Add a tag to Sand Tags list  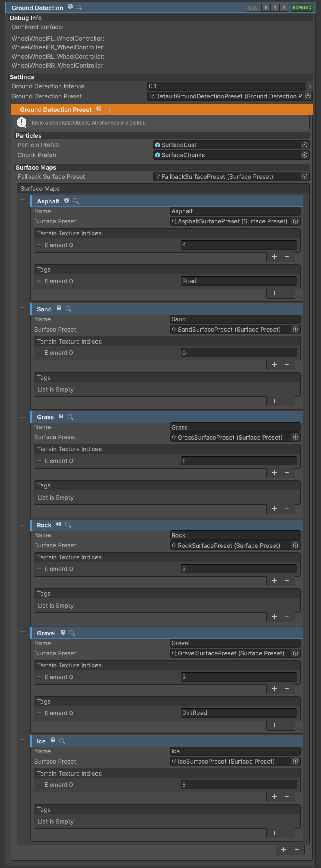tap(274, 401)
